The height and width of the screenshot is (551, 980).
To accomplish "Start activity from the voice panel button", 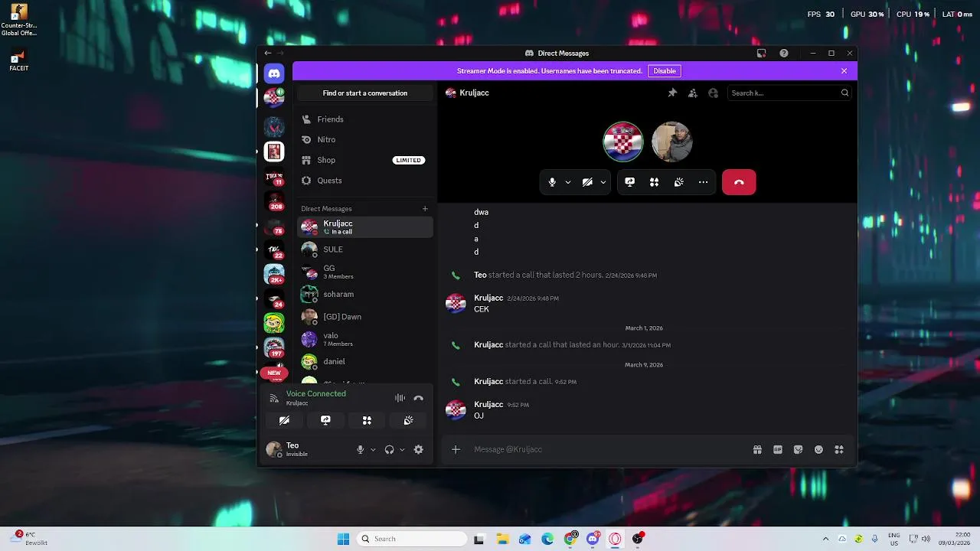I will coord(367,420).
